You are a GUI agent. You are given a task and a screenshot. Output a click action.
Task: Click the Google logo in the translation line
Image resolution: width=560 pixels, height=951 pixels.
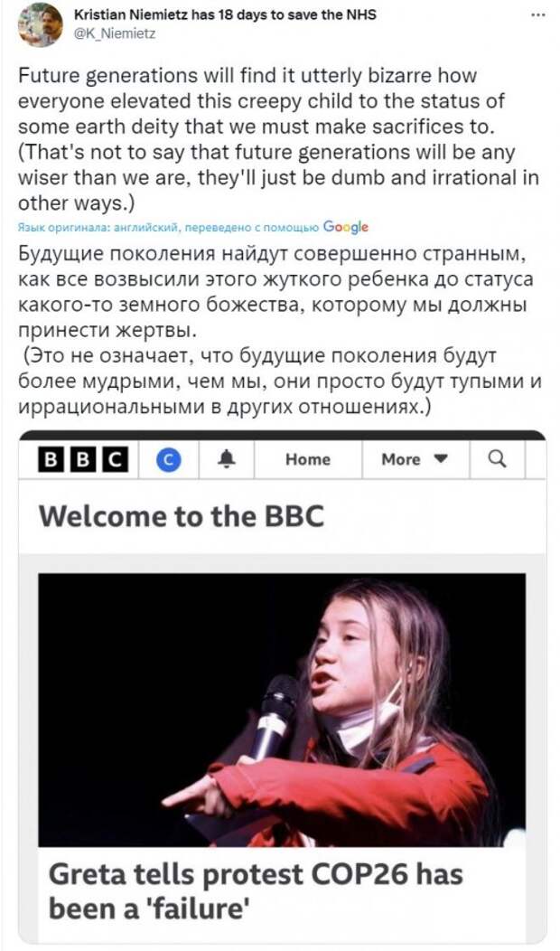346,228
